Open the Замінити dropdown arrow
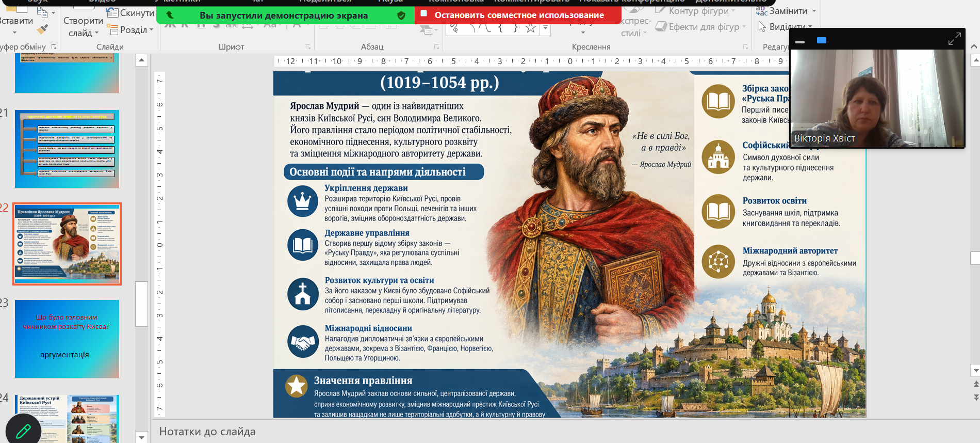 coord(814,11)
